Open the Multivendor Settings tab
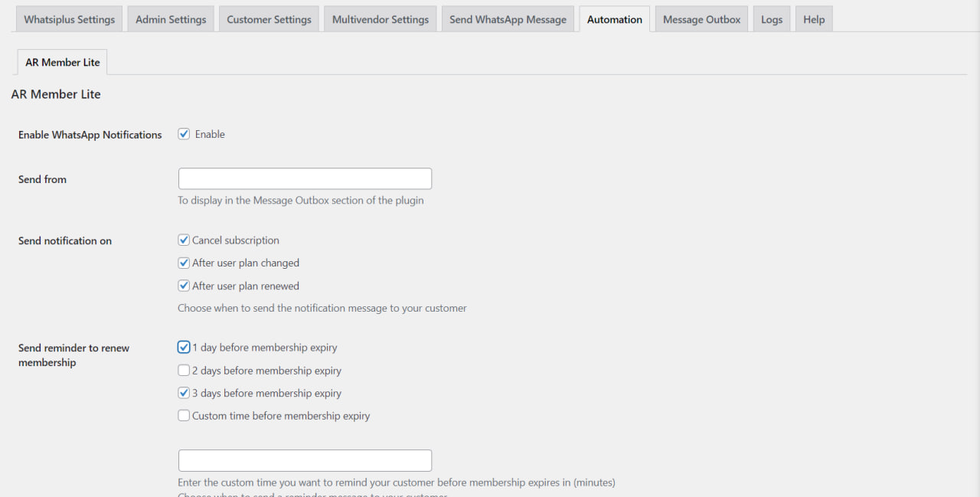980x497 pixels. (380, 18)
